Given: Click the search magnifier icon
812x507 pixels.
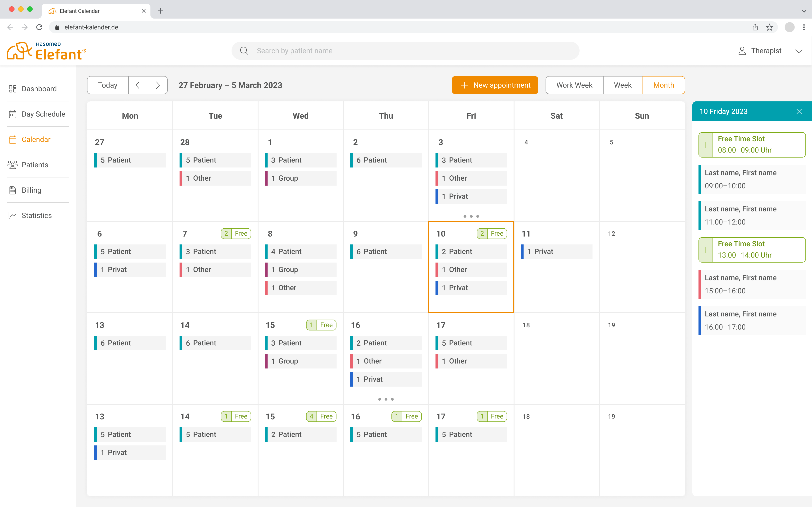Looking at the screenshot, I should click(244, 51).
